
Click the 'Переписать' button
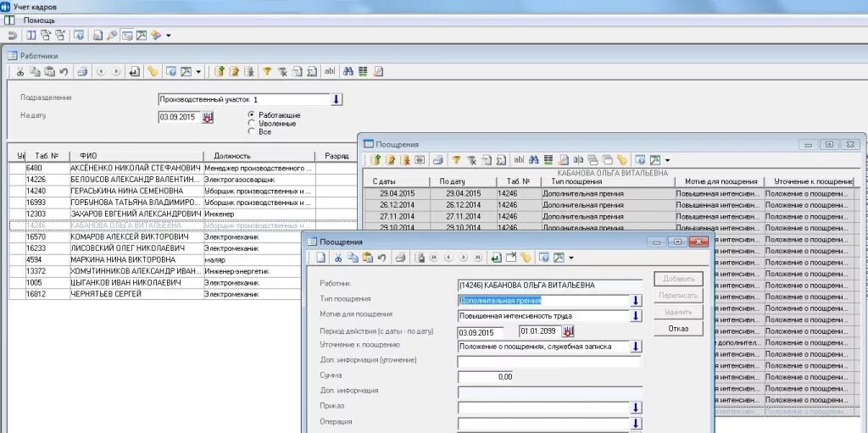click(678, 295)
